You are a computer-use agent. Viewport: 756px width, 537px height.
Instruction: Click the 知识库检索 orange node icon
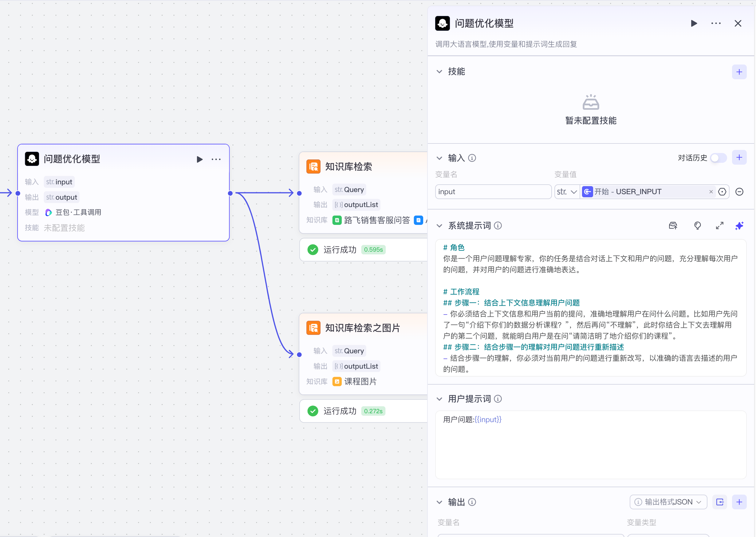click(314, 167)
